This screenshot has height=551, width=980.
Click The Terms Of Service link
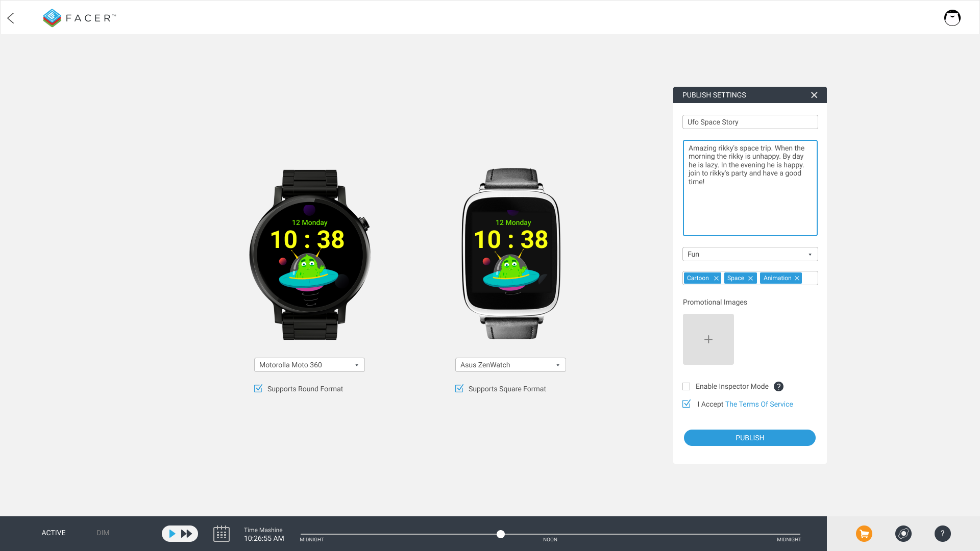[x=758, y=405]
